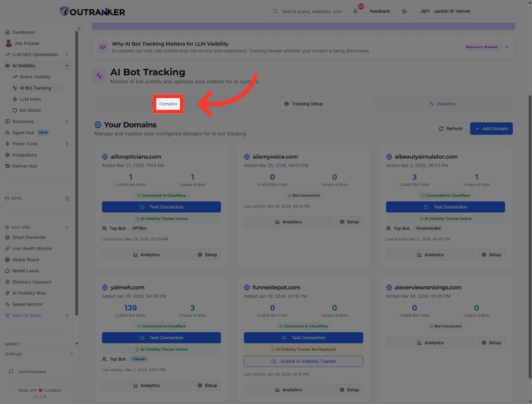Image resolution: width=532 pixels, height=404 pixels.
Task: Go to the Dashboard
Action: (x=24, y=32)
